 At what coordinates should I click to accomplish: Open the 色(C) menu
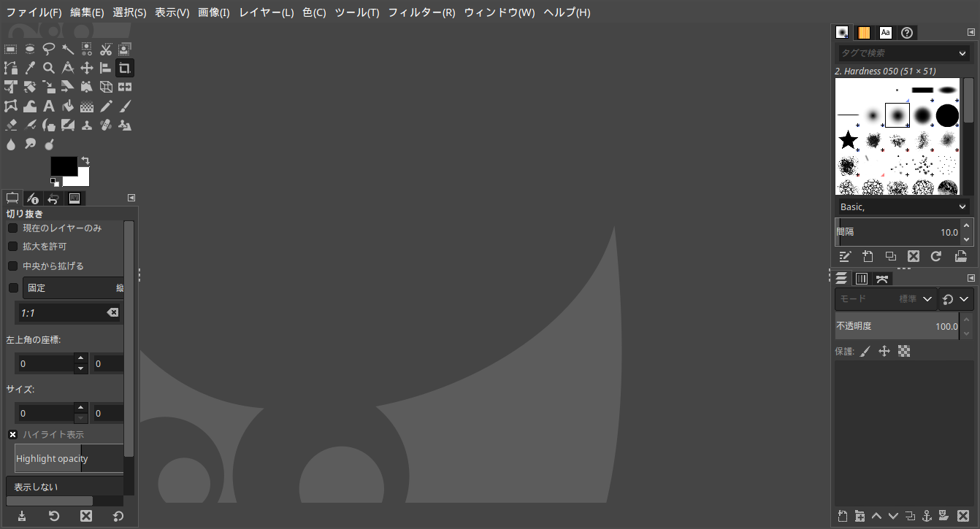(314, 12)
